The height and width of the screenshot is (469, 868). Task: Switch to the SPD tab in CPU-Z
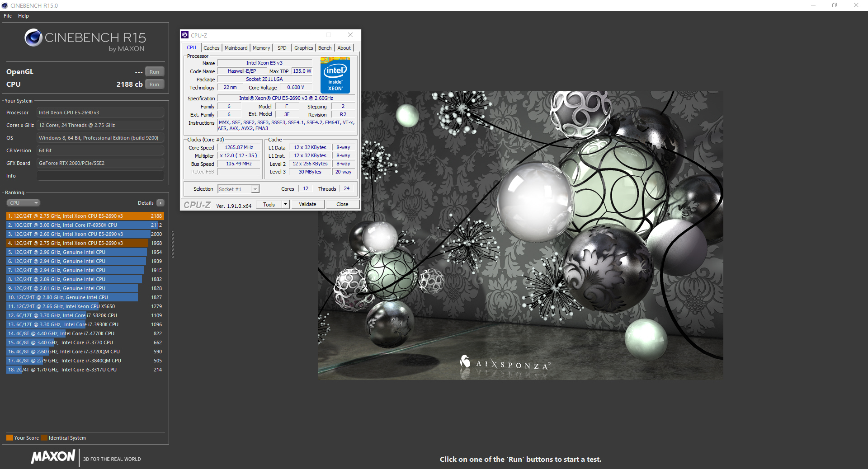click(282, 48)
